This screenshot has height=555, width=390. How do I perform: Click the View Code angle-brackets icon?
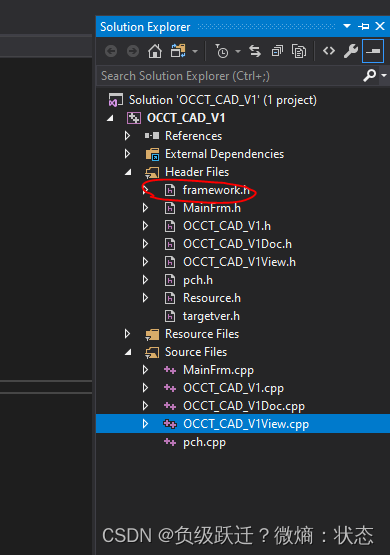pos(329,51)
